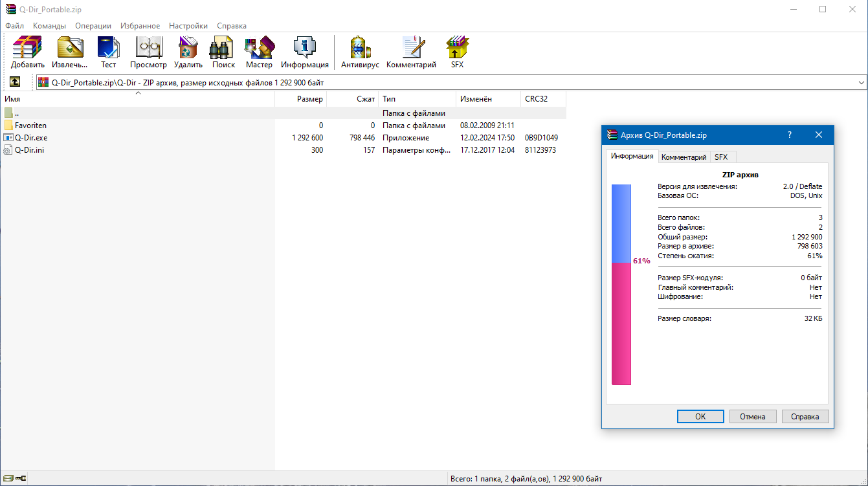Close the archive info dialog
This screenshot has height=486, width=868.
[819, 135]
